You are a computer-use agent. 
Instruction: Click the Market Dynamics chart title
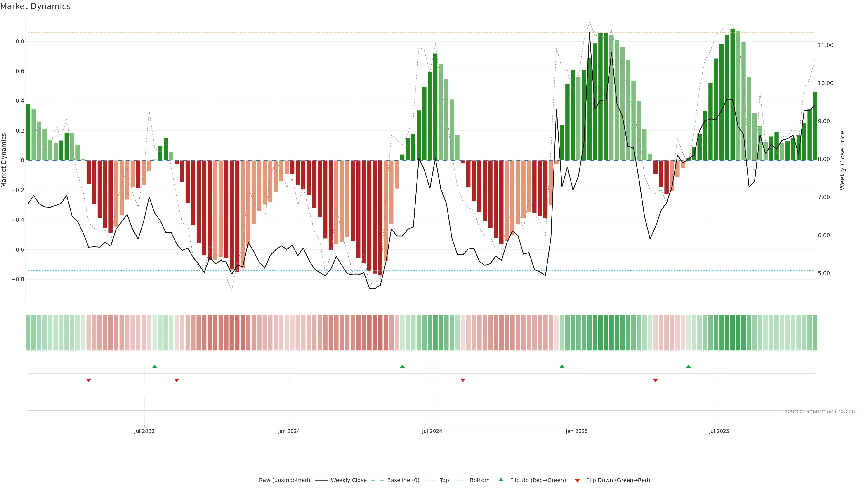coord(35,6)
